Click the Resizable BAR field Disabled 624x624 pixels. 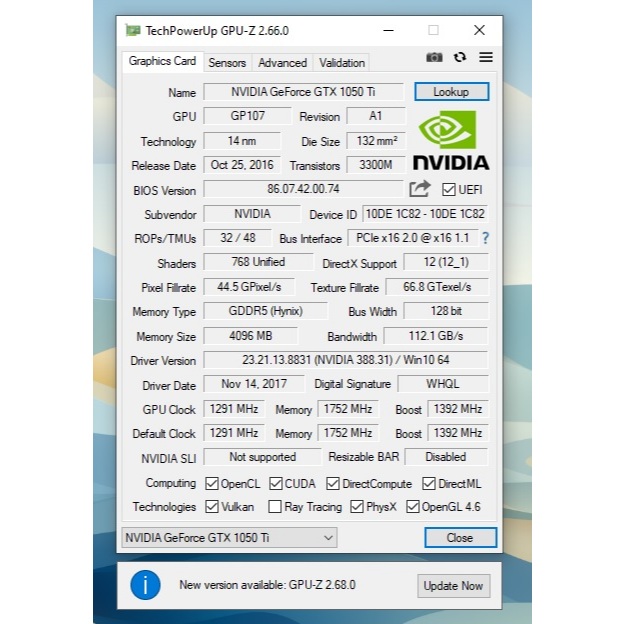point(446,457)
